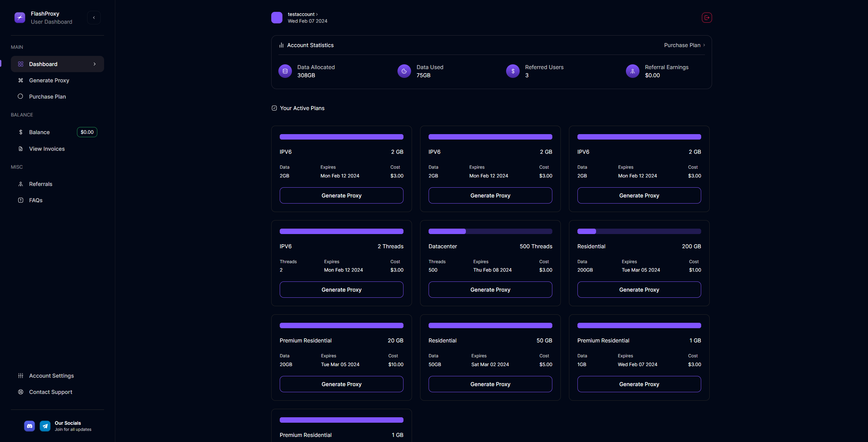Click the Residential 200 GB usage progress bar
This screenshot has width=868, height=442.
coord(639,231)
